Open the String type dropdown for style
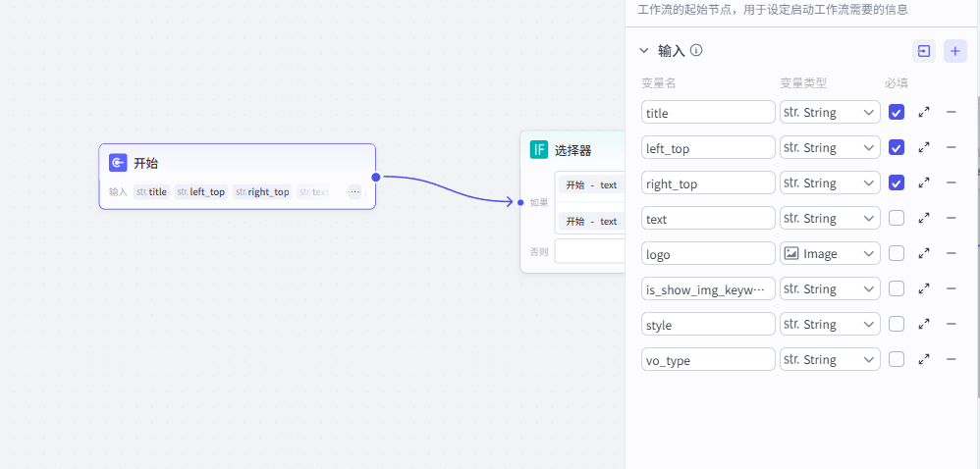The width and height of the screenshot is (980, 469). [x=830, y=325]
